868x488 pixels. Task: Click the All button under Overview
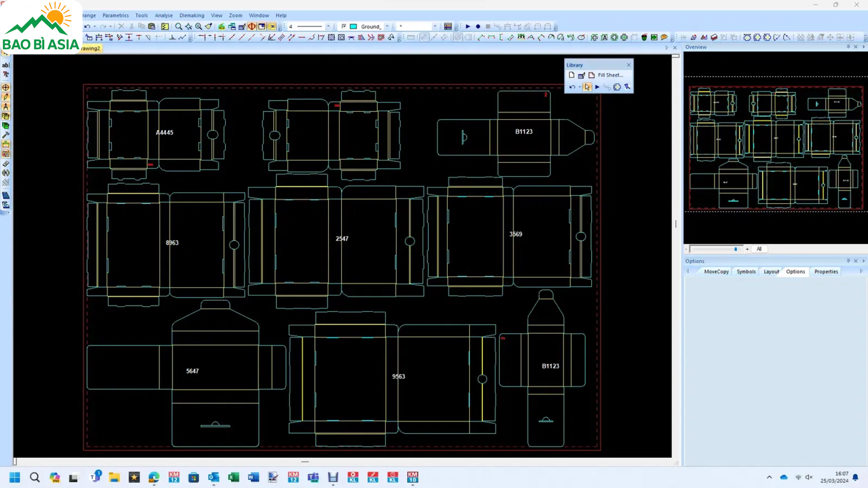click(759, 249)
